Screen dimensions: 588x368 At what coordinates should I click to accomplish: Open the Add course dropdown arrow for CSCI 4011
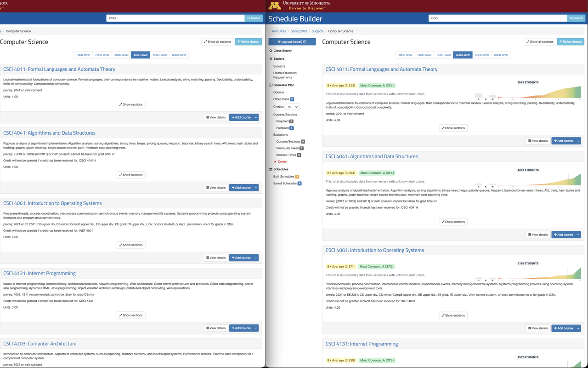click(578, 141)
